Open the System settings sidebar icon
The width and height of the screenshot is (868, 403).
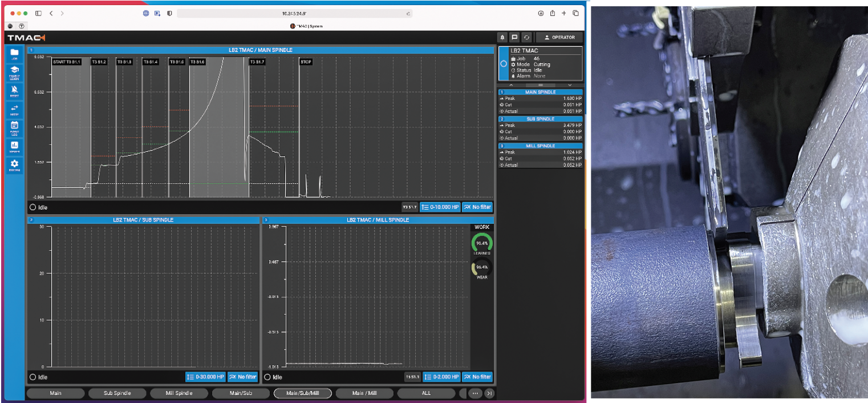pyautogui.click(x=14, y=164)
